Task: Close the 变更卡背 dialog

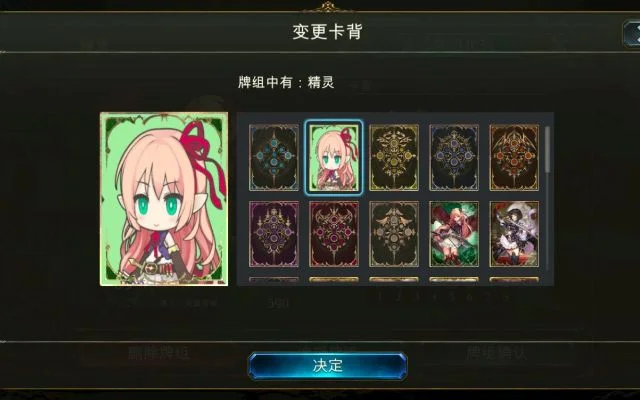Action: pyautogui.click(x=631, y=34)
